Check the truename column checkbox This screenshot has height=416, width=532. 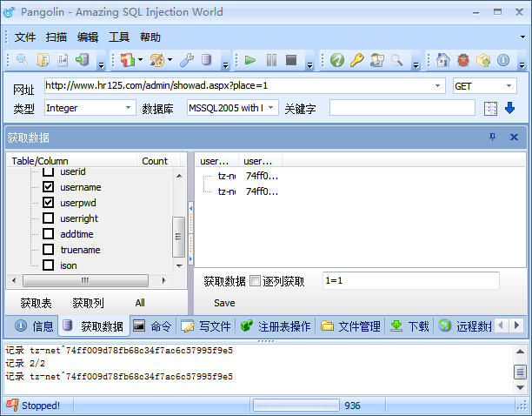pos(48,249)
